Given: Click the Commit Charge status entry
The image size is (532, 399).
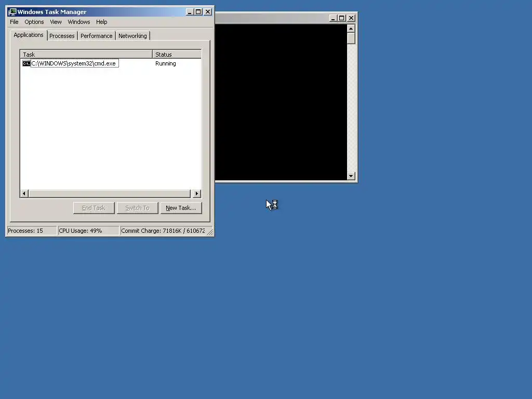Looking at the screenshot, I should tap(163, 231).
